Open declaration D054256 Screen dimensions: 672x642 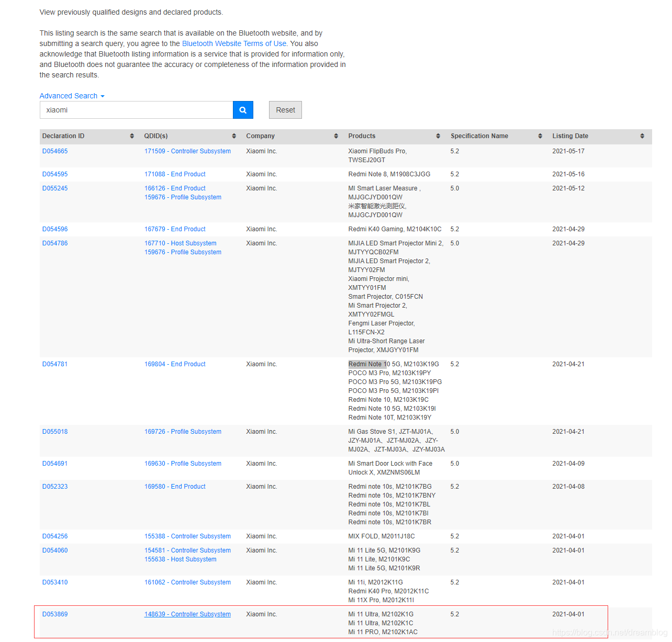55,536
